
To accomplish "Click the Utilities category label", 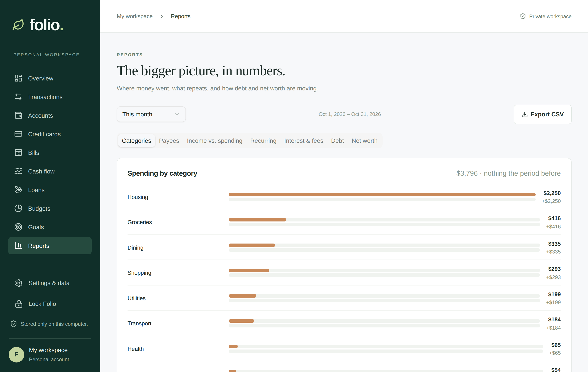I will pos(136,298).
